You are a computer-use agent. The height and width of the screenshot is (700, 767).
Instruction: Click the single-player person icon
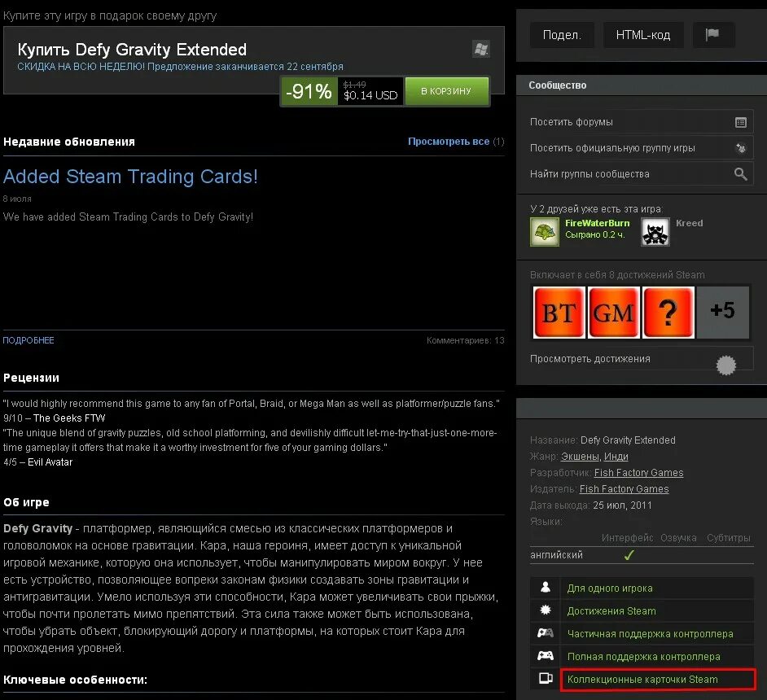coord(546,588)
